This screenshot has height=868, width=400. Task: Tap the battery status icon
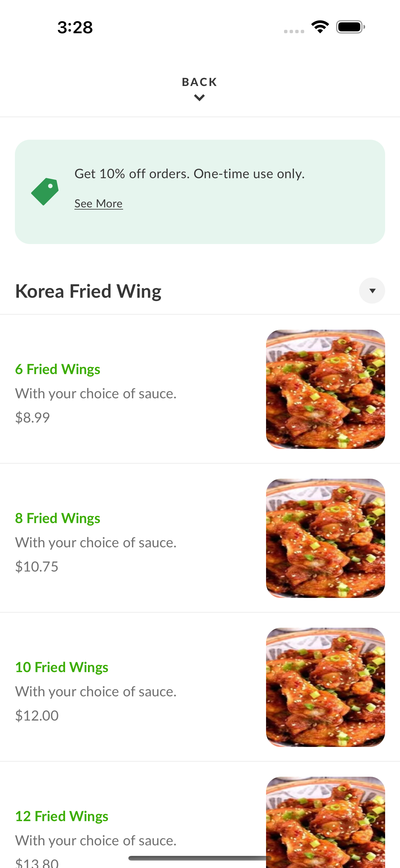tap(350, 27)
